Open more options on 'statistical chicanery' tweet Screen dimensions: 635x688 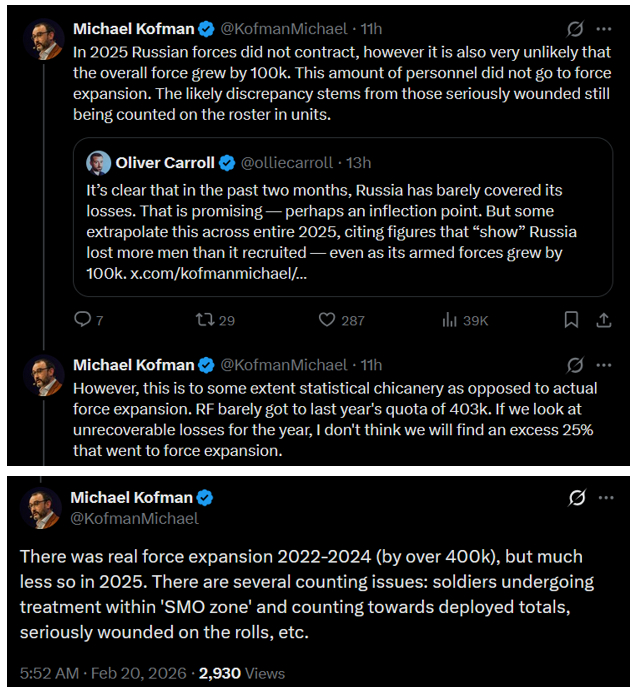(x=604, y=365)
